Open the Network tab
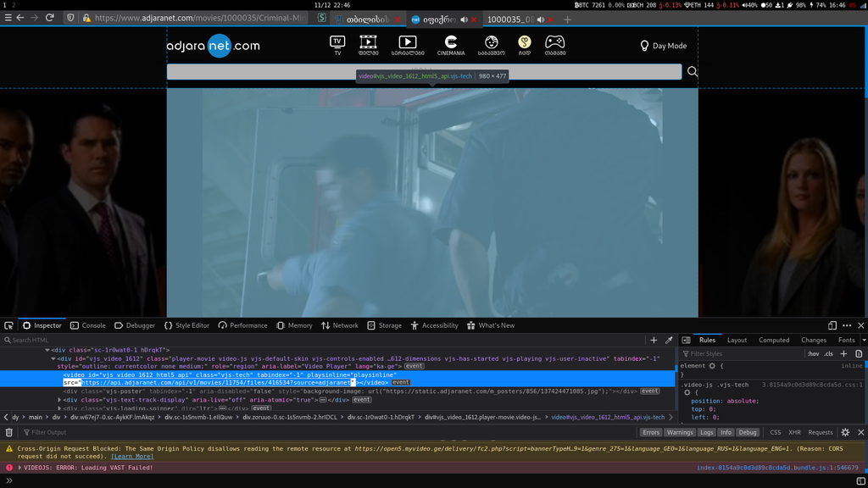This screenshot has width=868, height=488. pos(339,325)
